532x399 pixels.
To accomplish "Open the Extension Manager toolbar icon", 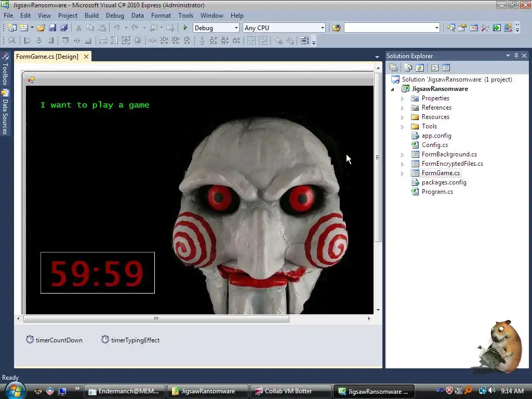I will (508, 28).
